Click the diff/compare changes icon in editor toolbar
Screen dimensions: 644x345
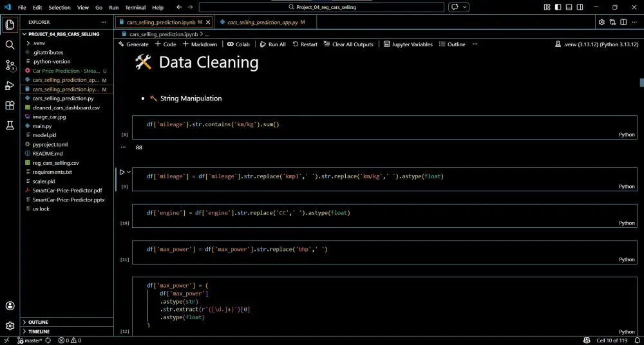tap(613, 22)
